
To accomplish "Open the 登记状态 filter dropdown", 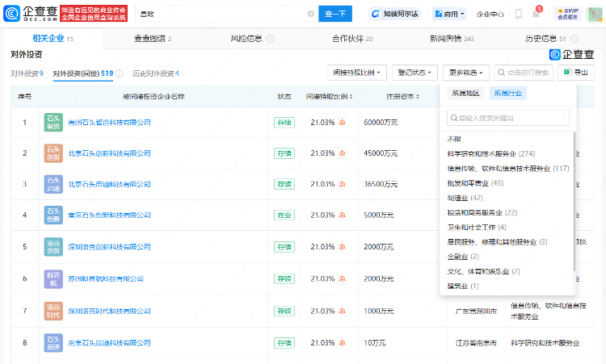I will 415,73.
